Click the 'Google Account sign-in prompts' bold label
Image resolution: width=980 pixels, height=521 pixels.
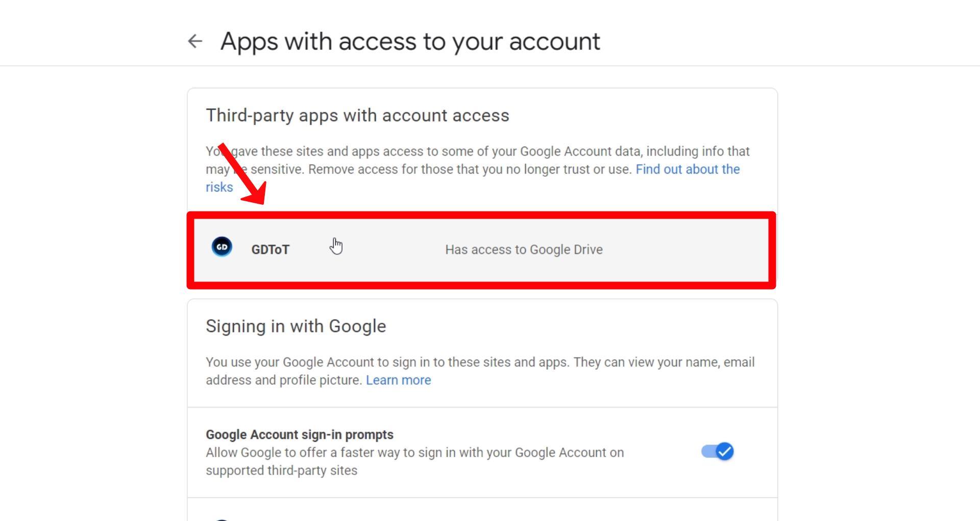(300, 435)
